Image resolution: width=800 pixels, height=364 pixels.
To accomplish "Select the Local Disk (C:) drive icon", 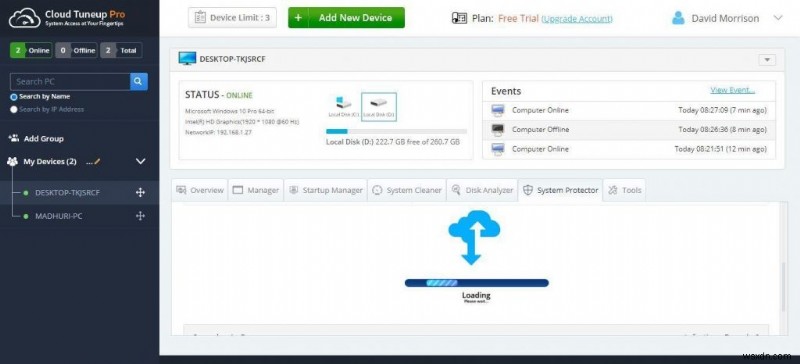I will [343, 106].
